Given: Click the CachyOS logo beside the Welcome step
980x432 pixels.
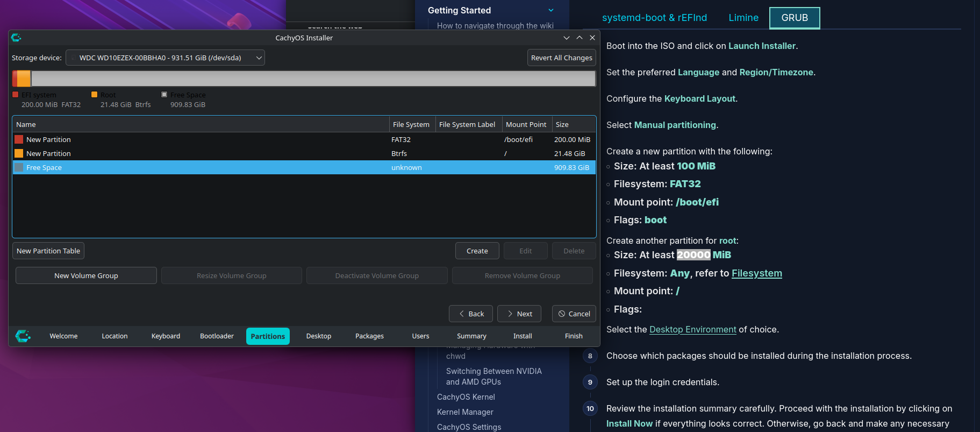Looking at the screenshot, I should click(x=23, y=336).
